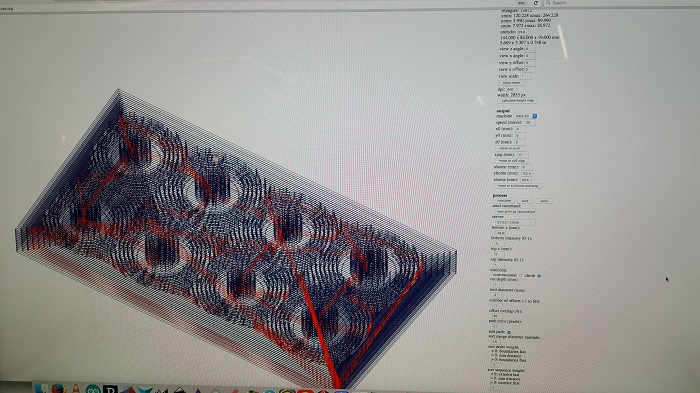Edit the z0 (mm) field
700x393 pixels.
click(520, 142)
